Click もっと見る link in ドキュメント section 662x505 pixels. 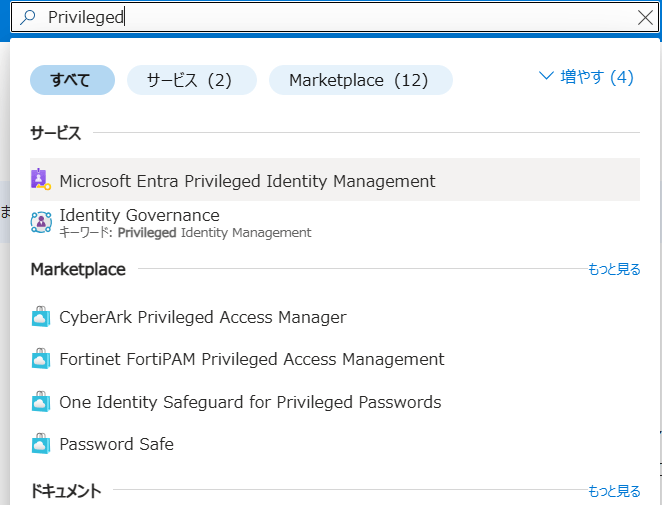tap(614, 491)
